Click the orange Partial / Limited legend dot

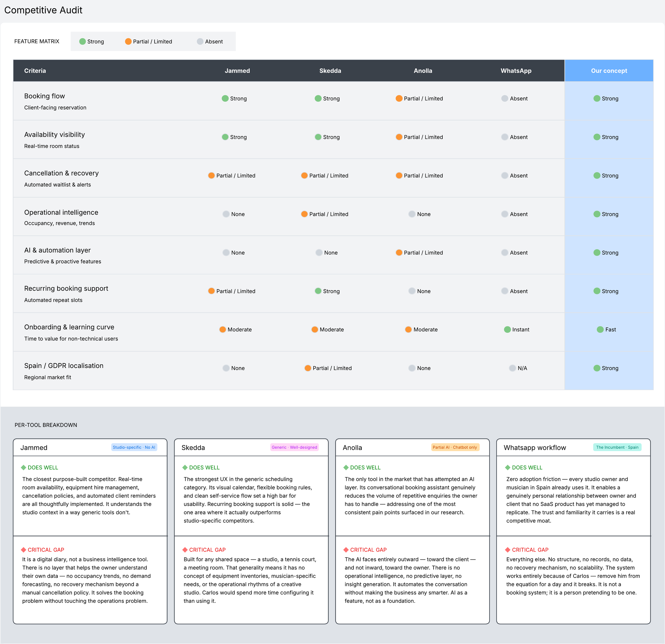128,41
